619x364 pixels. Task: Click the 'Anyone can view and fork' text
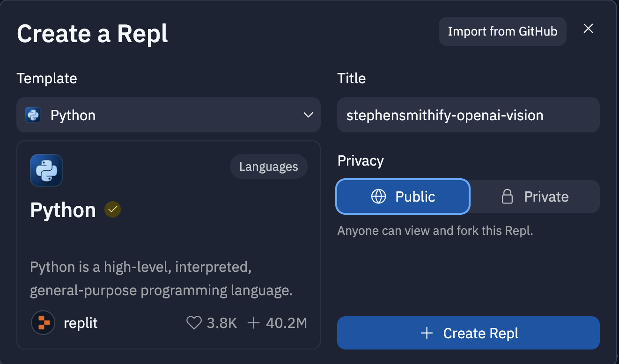click(x=435, y=231)
